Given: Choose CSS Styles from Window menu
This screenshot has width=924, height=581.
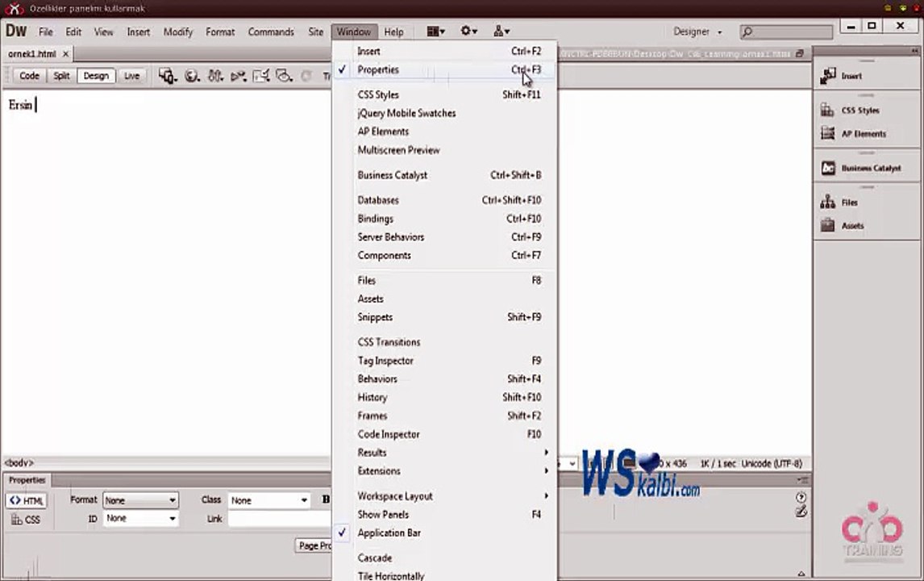Looking at the screenshot, I should [445, 94].
